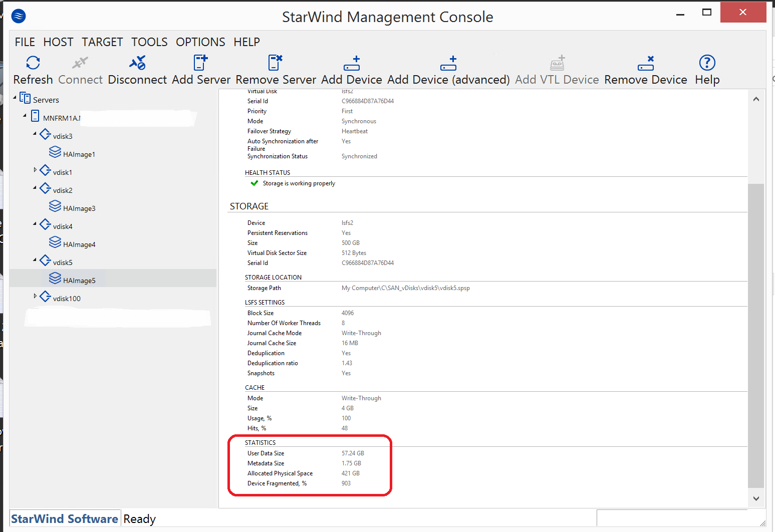Collapse the MNFRM1A server node
This screenshot has height=532, width=775.
pyautogui.click(x=25, y=115)
